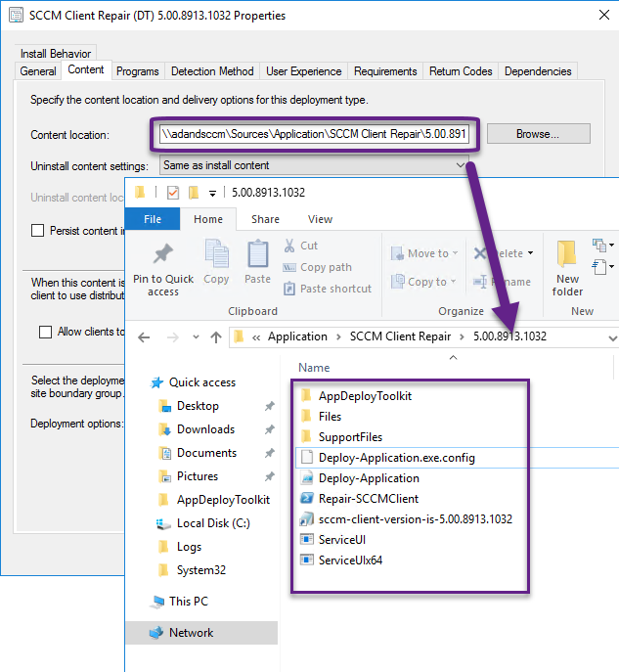The width and height of the screenshot is (619, 672).
Task: Close the Properties dialog
Action: click(x=604, y=15)
